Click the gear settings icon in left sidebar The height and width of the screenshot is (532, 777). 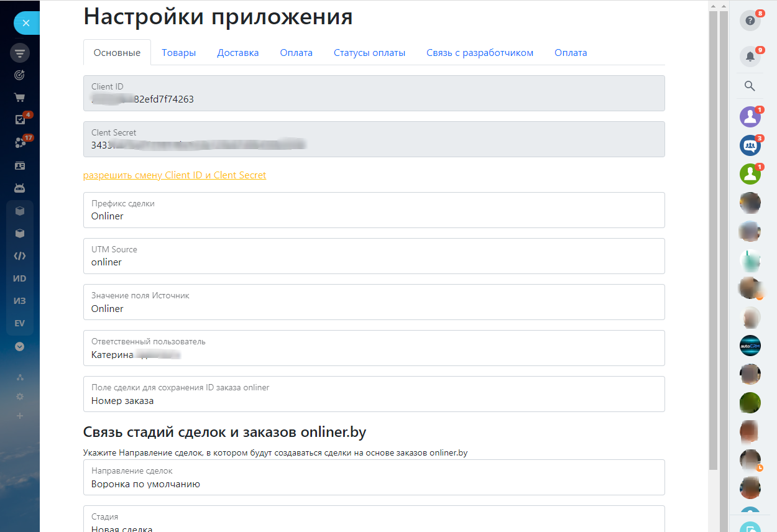coord(20,397)
